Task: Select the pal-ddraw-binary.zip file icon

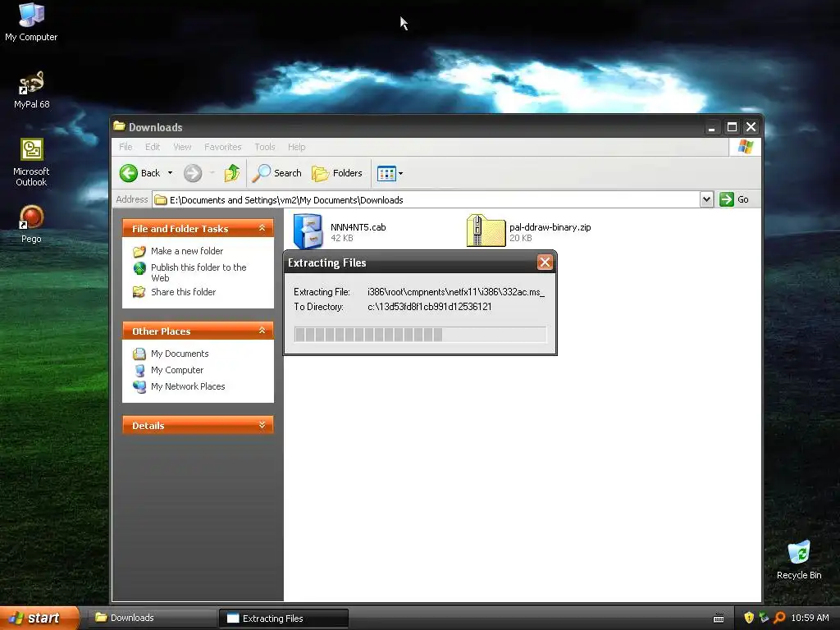Action: point(486,231)
